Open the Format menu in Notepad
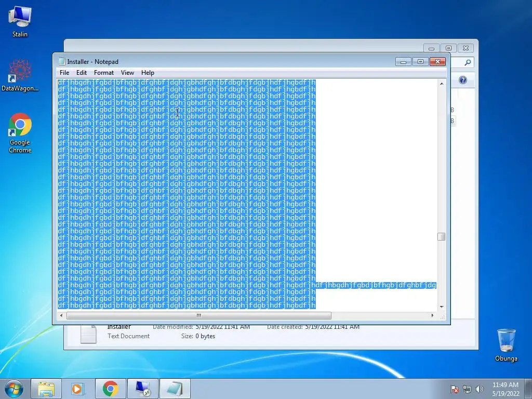532x399 pixels. point(104,73)
